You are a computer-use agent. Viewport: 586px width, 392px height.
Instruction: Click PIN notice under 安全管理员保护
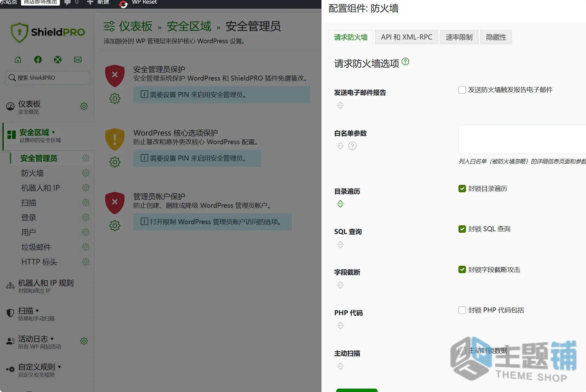click(x=222, y=94)
